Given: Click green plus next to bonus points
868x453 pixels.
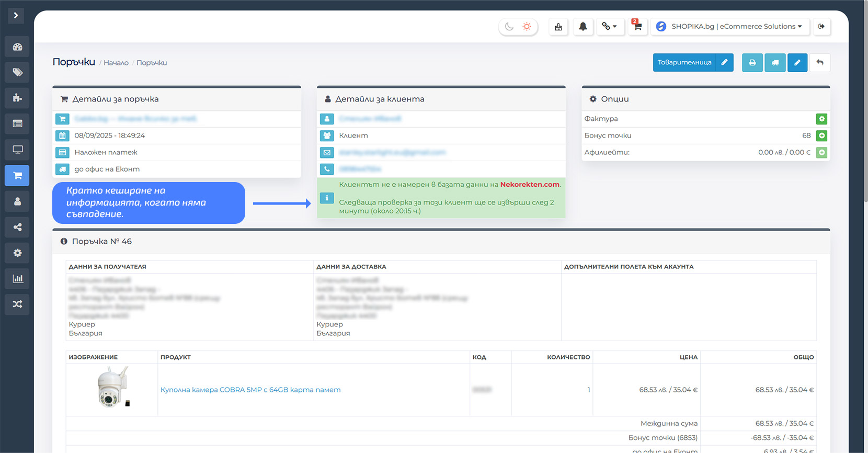Looking at the screenshot, I should click(x=821, y=136).
